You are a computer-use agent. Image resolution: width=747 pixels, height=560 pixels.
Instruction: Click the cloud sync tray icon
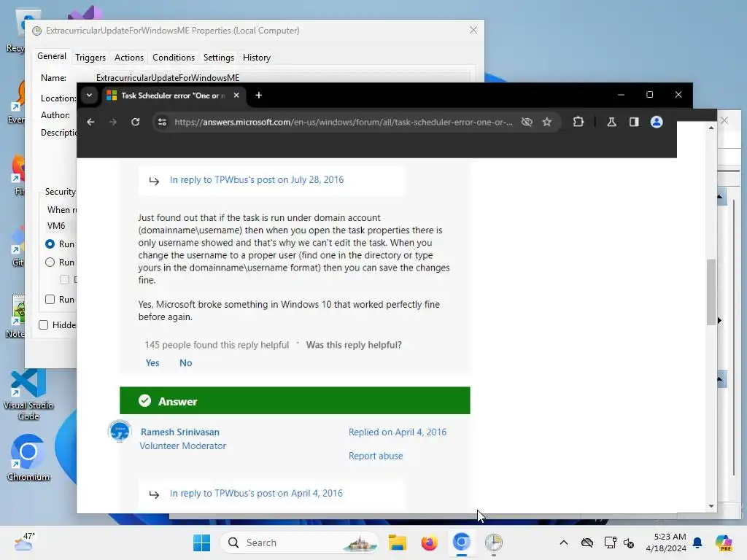click(x=587, y=542)
